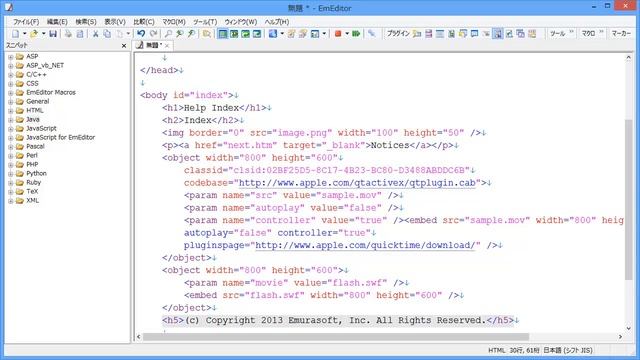Cut the selection using the scissors icon

[x=95, y=34]
